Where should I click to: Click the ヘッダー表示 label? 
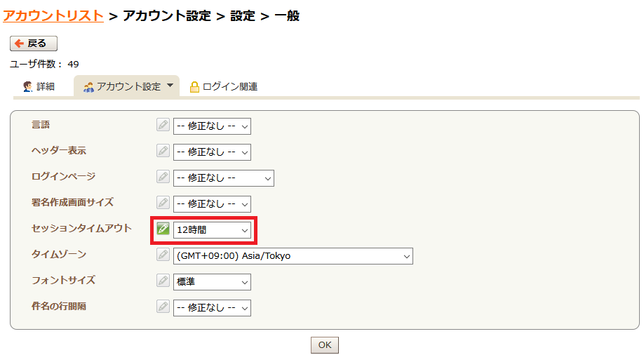[59, 150]
